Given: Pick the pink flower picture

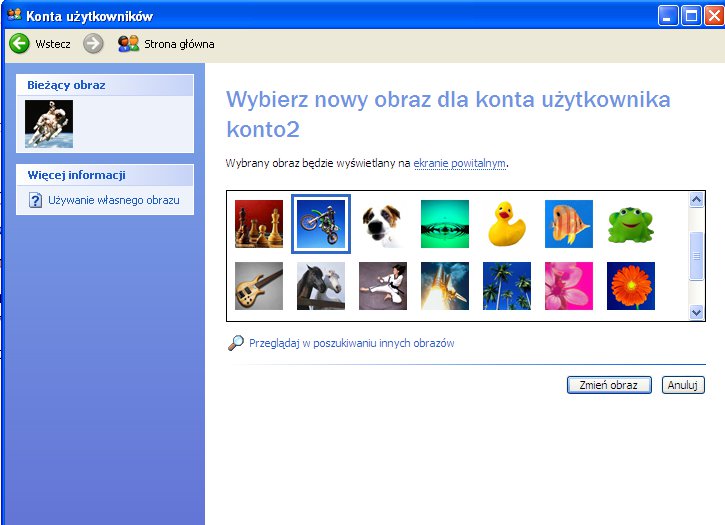Looking at the screenshot, I should tap(569, 286).
